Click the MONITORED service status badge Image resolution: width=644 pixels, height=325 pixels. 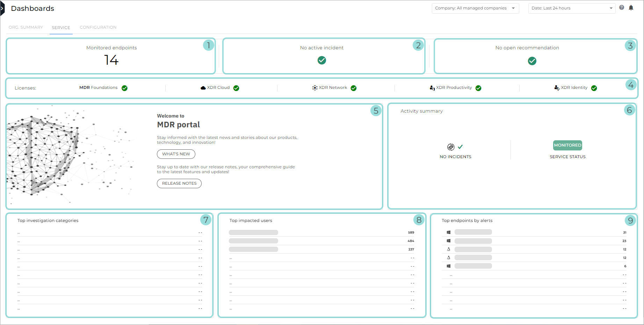[x=567, y=145]
